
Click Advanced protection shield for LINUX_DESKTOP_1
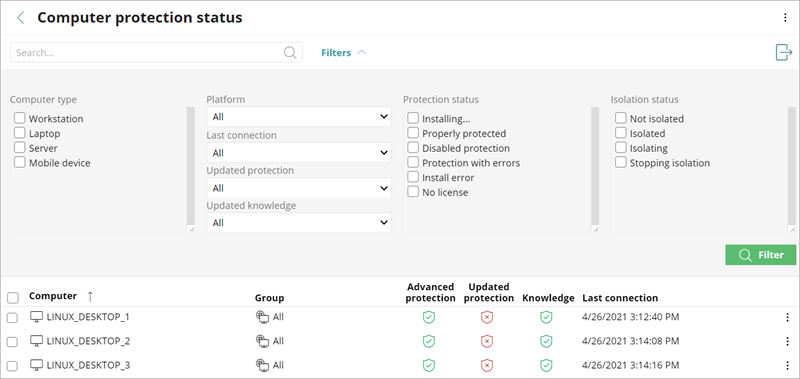[429, 317]
